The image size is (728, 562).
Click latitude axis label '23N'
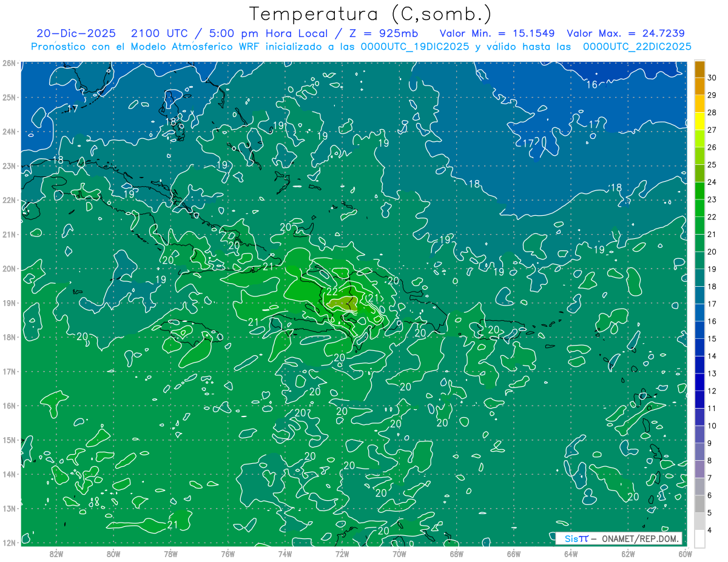tap(9, 166)
